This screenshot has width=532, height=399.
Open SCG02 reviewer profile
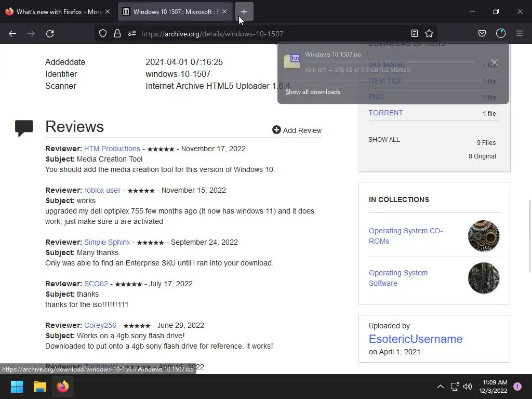(x=96, y=284)
